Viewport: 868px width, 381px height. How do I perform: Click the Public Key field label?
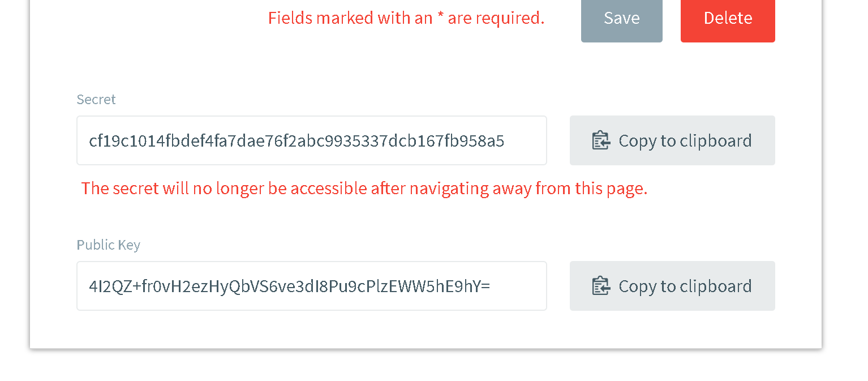point(109,245)
